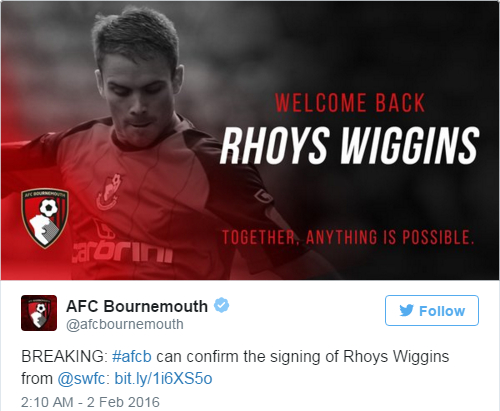Click the RHOYS WIGGINS title text
Image resolution: width=500 pixels, height=411 pixels.
pyautogui.click(x=349, y=145)
